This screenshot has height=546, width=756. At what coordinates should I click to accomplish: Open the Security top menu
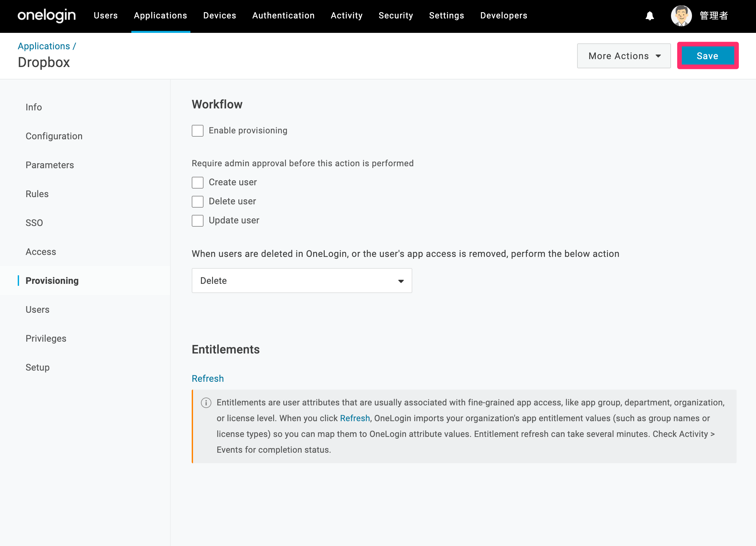(396, 15)
